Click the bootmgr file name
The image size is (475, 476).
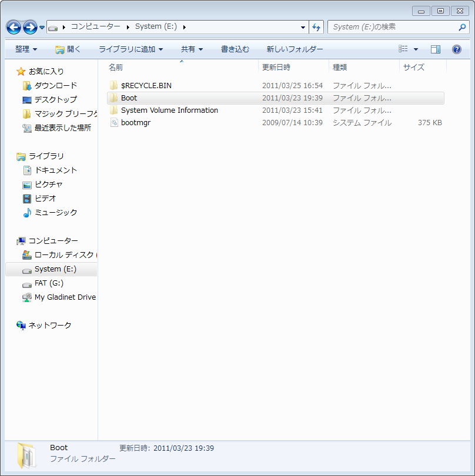click(136, 123)
